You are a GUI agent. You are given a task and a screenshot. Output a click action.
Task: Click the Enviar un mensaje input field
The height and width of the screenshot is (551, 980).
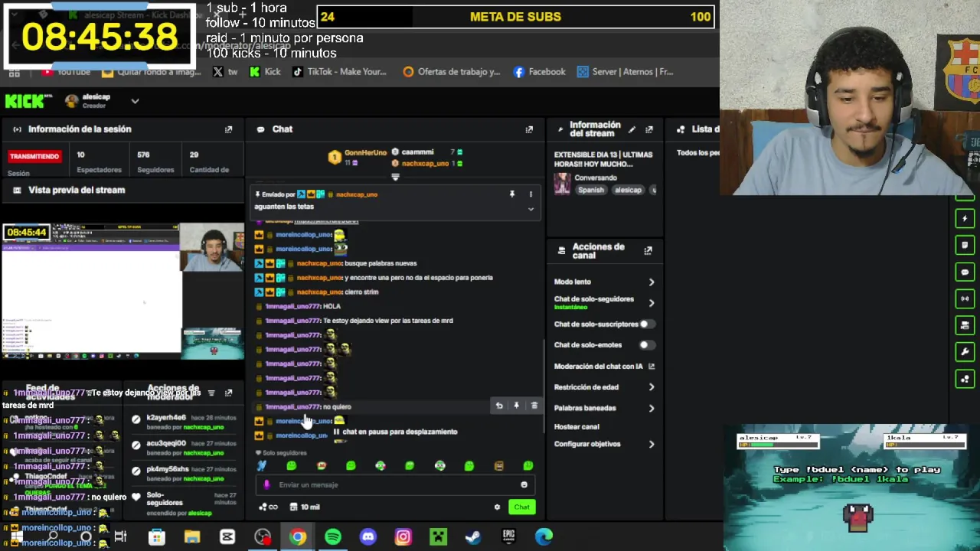[x=394, y=484]
